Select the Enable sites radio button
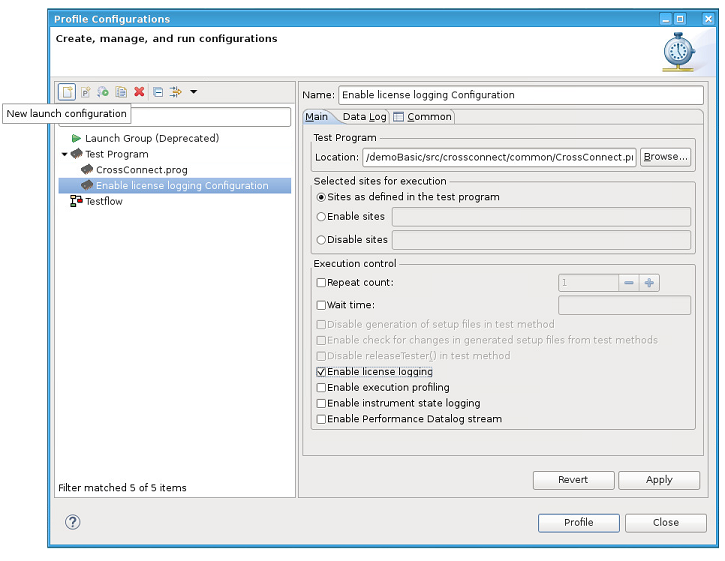725x561 pixels. click(x=321, y=217)
